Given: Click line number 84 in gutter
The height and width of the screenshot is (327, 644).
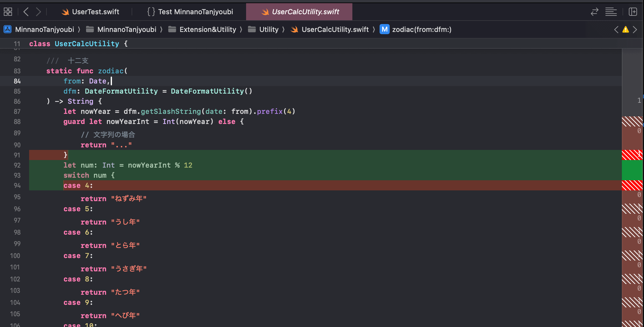Looking at the screenshot, I should (x=17, y=81).
